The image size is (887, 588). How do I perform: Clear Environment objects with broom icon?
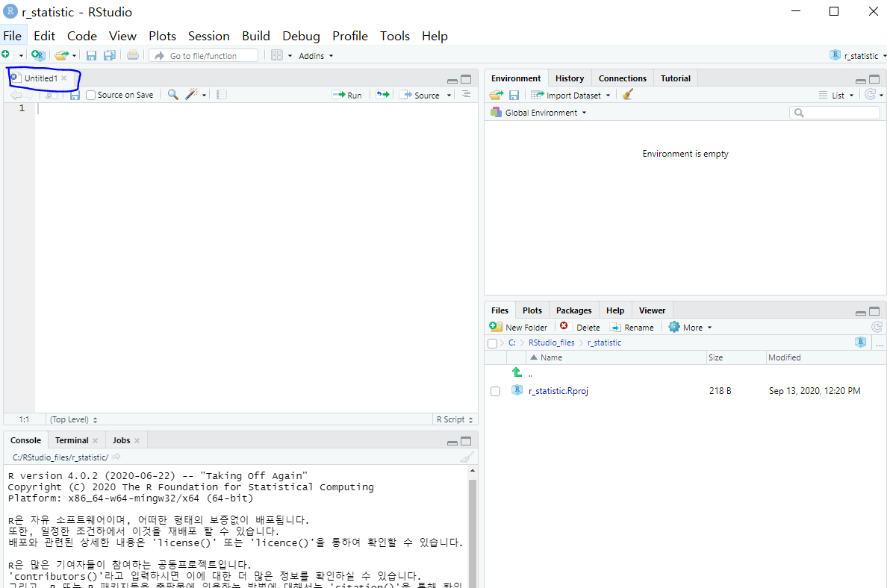point(627,95)
